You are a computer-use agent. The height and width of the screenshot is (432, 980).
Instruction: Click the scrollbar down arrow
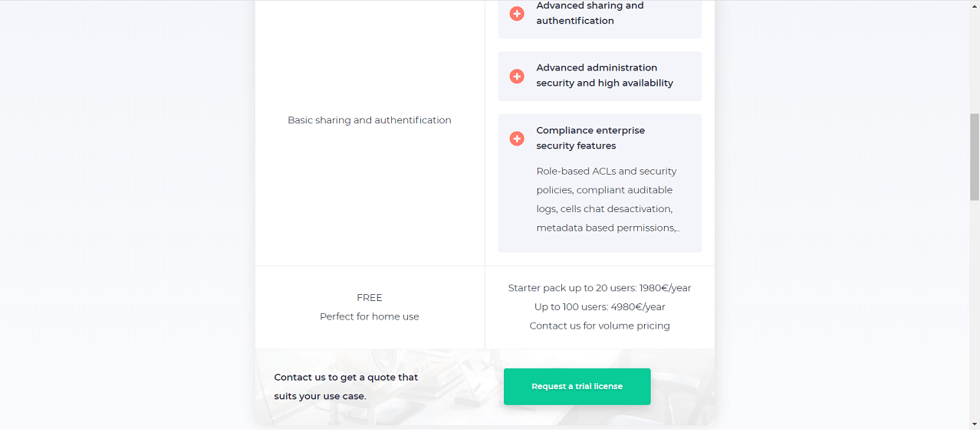[975, 424]
